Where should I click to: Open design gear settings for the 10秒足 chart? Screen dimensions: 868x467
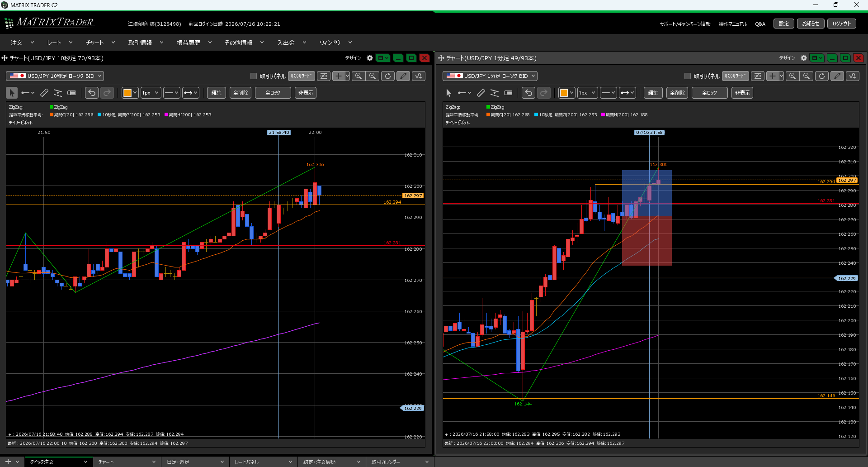pos(370,58)
